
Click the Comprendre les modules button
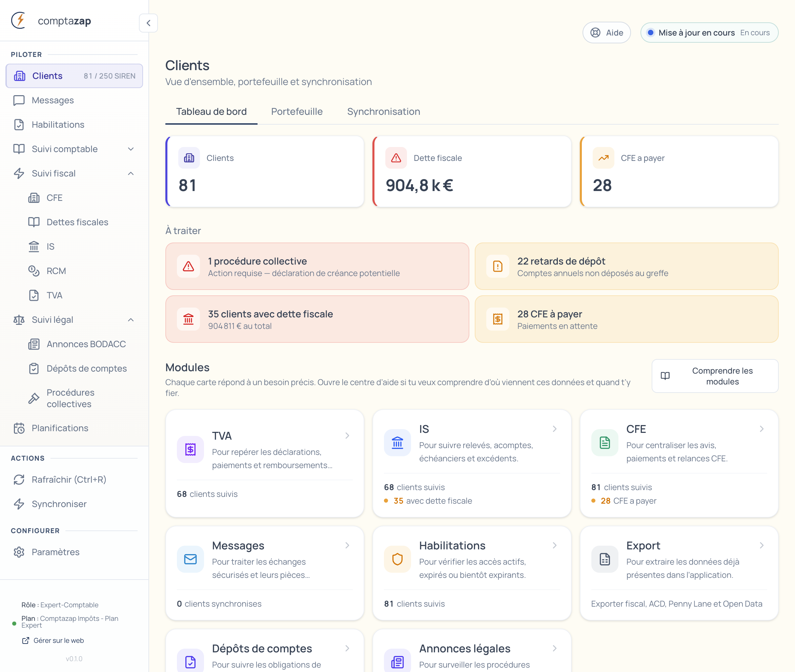[715, 376]
